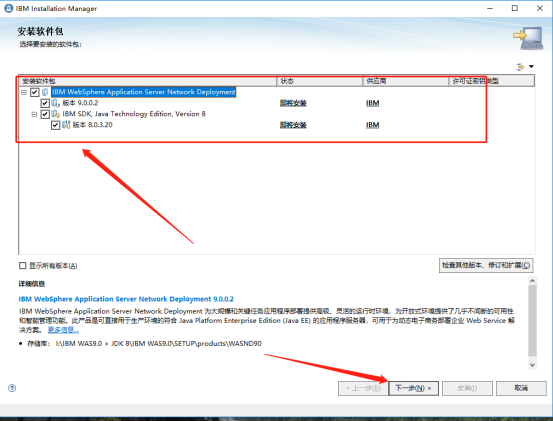This screenshot has width=553, height=421.
Task: Click 上一步(B) back button
Action: point(363,388)
